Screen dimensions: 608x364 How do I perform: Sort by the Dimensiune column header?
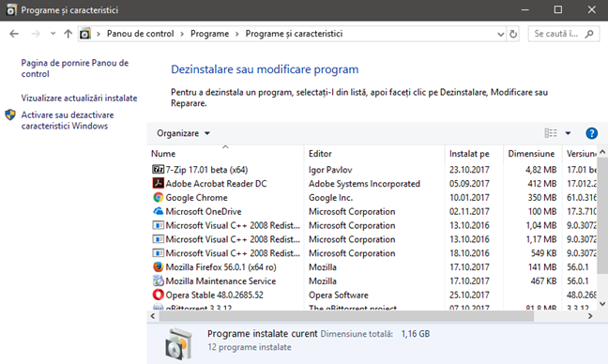tap(532, 154)
